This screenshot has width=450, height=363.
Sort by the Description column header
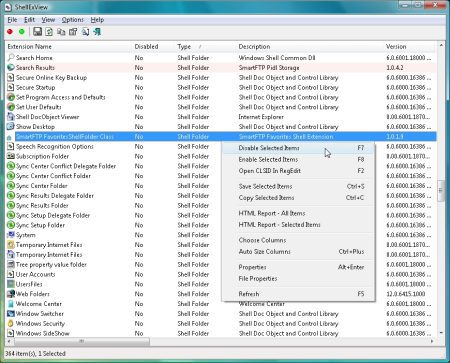[x=310, y=47]
